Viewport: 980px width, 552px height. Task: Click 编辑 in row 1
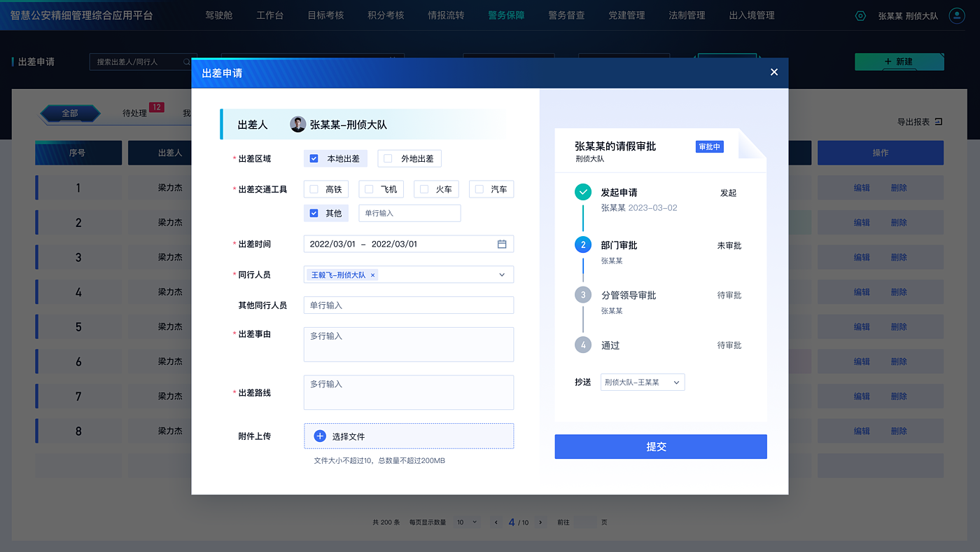(x=862, y=188)
